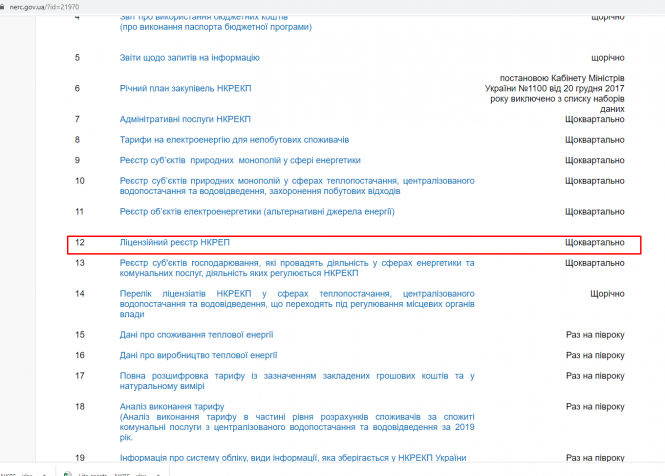This screenshot has height=476, width=665.
Task: Click the site info icon beside nerc.gov.ua
Action: (x=4, y=5)
